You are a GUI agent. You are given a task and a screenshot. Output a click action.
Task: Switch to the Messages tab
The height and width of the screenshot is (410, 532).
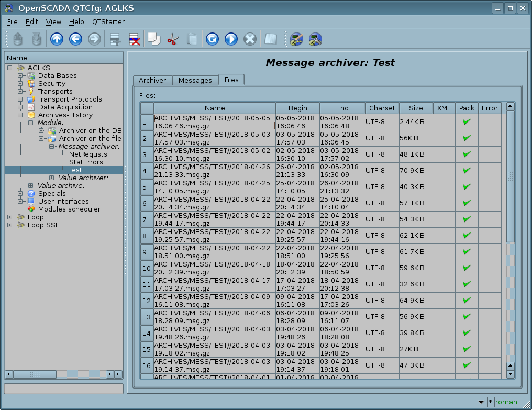pyautogui.click(x=195, y=80)
